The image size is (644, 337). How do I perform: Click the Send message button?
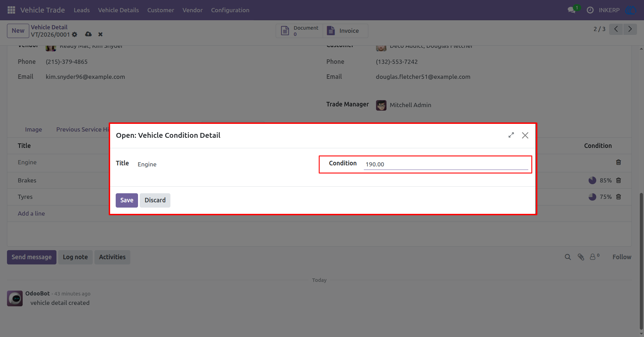32,257
